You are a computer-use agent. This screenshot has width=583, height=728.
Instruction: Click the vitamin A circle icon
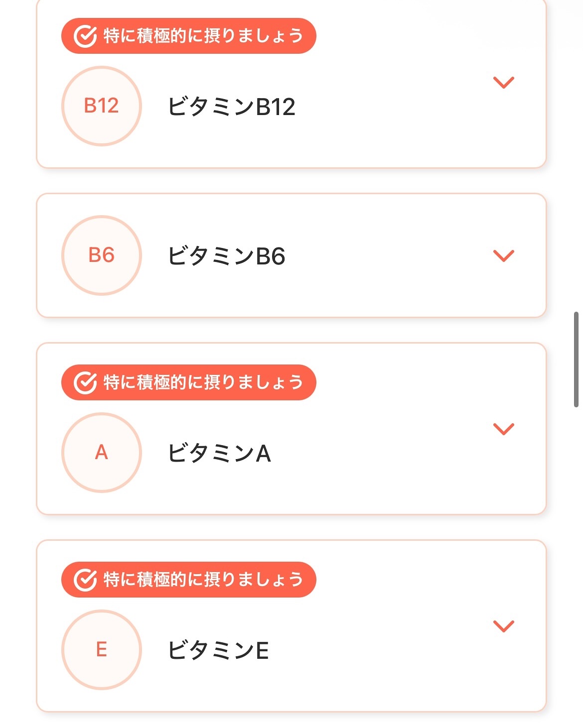click(102, 453)
